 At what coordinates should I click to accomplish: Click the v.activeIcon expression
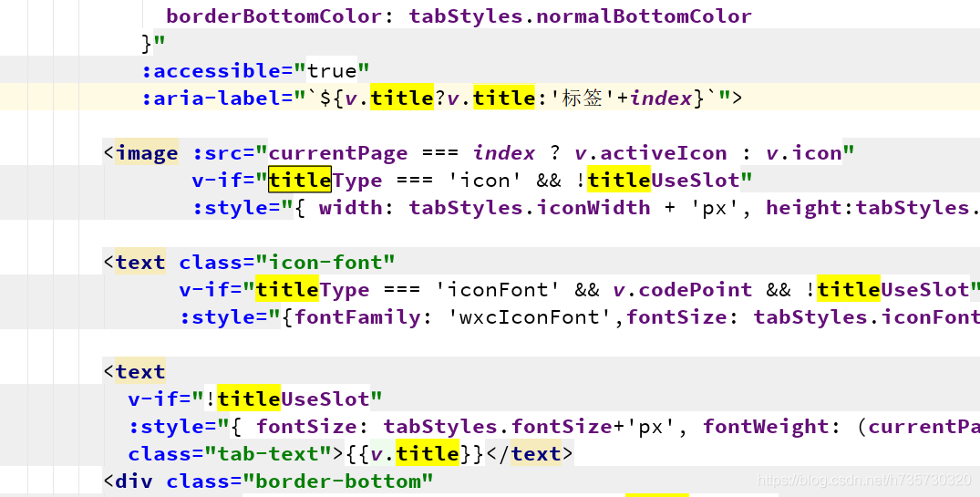[651, 153]
